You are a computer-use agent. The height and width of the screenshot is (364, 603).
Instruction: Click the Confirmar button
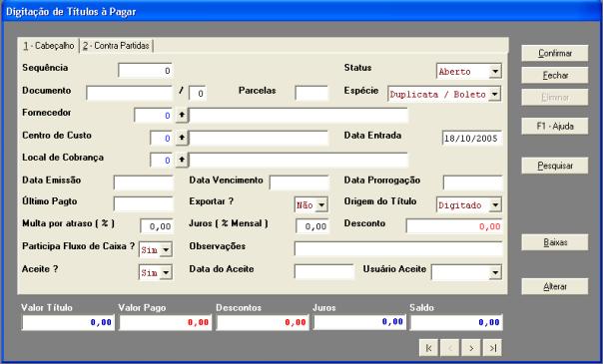555,53
